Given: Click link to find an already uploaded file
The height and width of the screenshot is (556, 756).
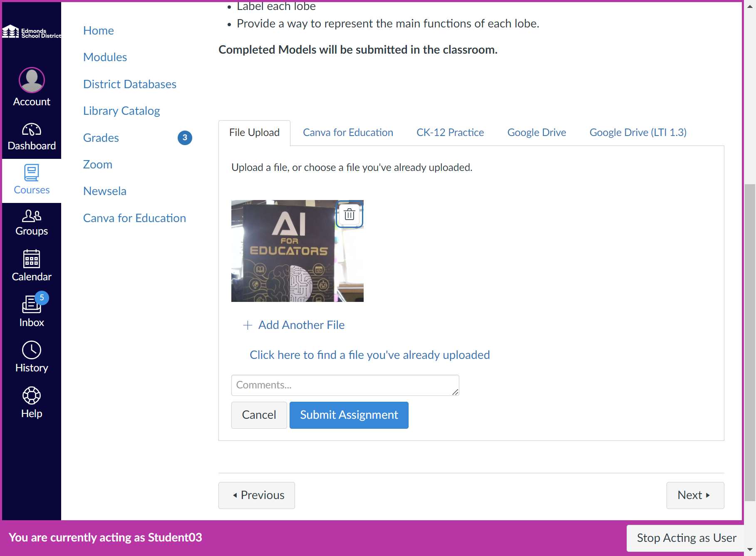Looking at the screenshot, I should [370, 355].
